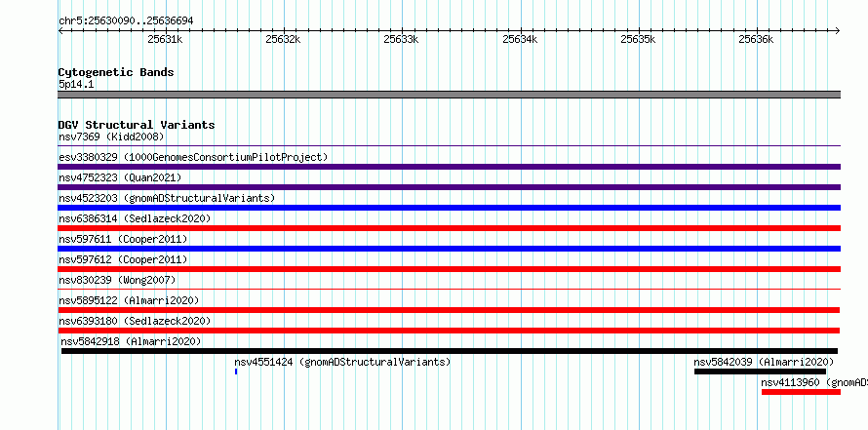Click the left arrowhead of the ruler

[x=60, y=30]
